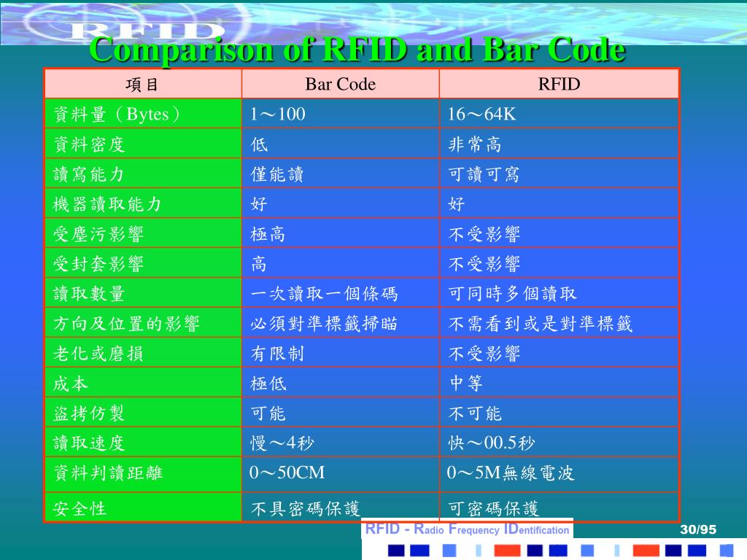Image resolution: width=747 pixels, height=560 pixels.
Task: Click the cell '0～50CM'
Action: [340, 475]
